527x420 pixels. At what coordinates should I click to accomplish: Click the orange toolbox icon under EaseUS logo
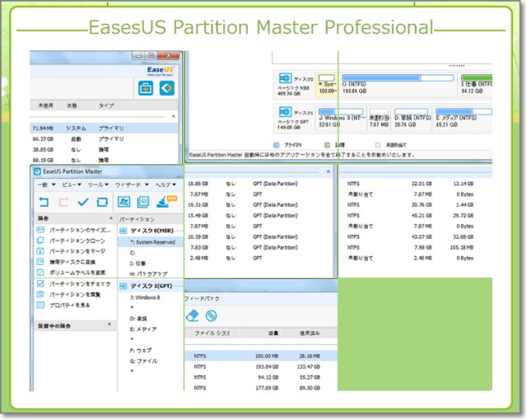[x=145, y=88]
